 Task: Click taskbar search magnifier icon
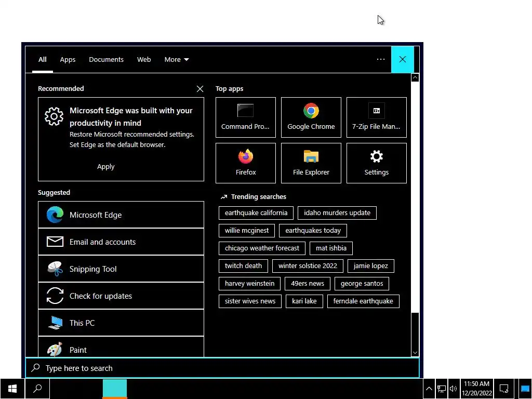coord(37,389)
